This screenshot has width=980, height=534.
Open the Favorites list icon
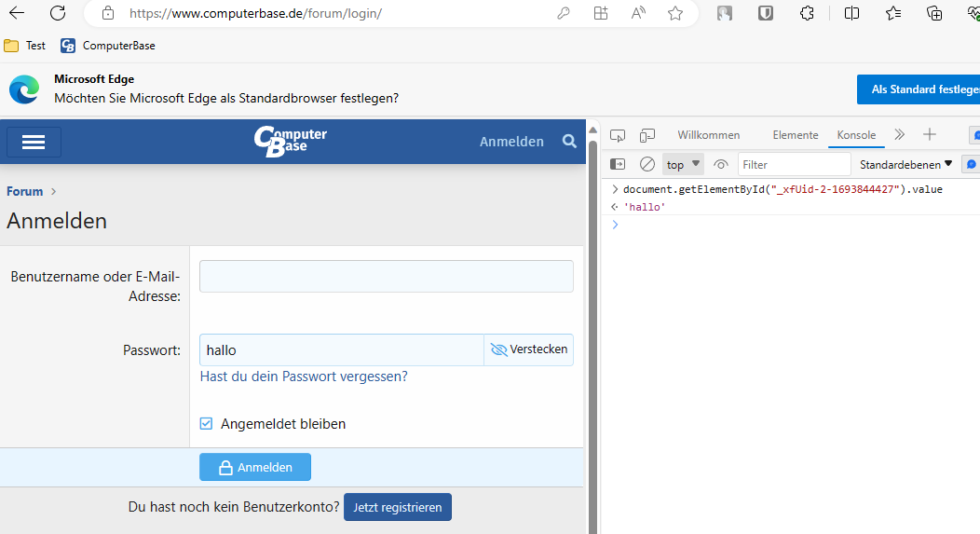[893, 13]
